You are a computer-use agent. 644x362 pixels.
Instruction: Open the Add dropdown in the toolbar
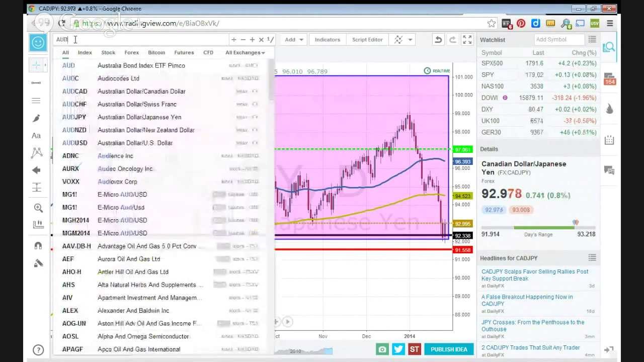[294, 40]
